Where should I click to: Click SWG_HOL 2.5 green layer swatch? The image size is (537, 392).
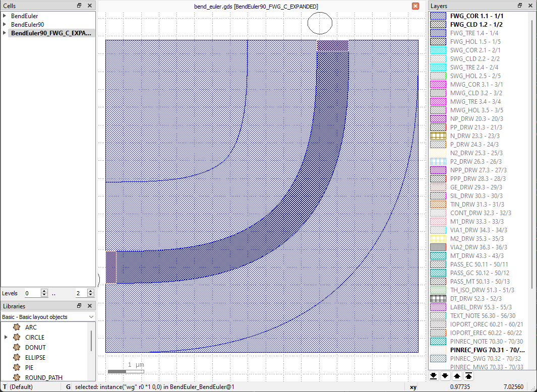tap(438, 76)
